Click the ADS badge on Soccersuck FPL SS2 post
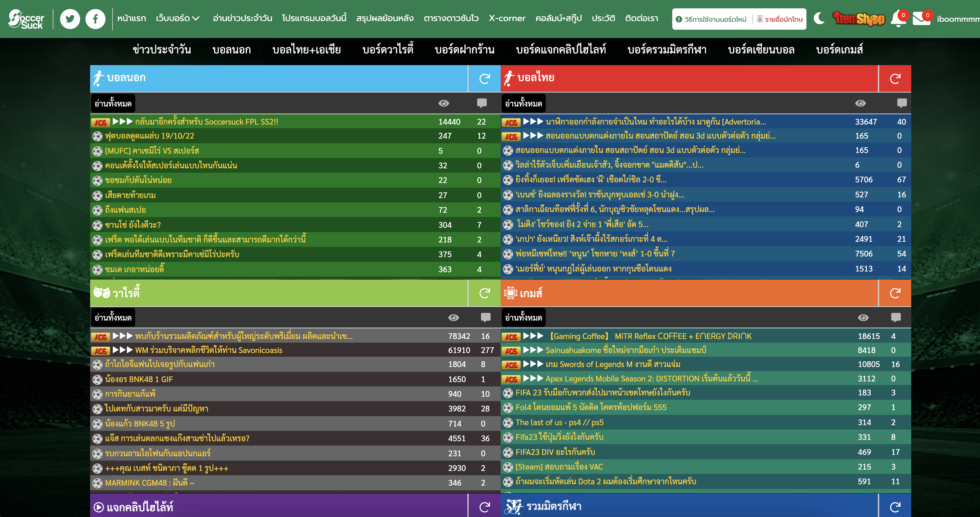Viewport: 980px width, 517px height. [x=100, y=122]
